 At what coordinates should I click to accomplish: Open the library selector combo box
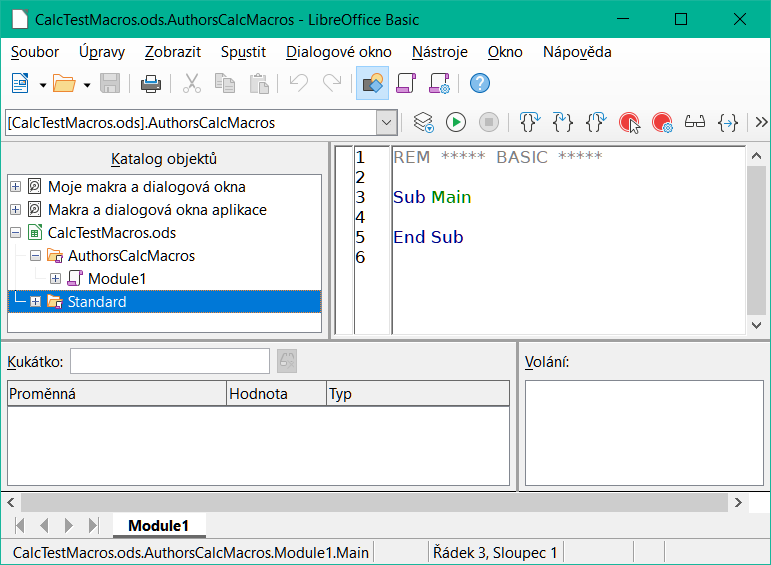point(202,122)
